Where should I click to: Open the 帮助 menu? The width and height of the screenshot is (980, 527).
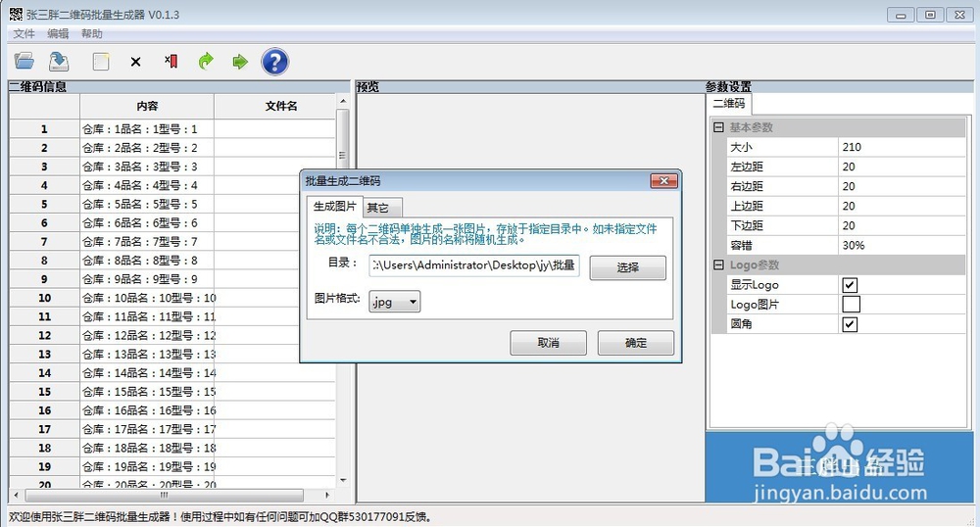coord(92,33)
